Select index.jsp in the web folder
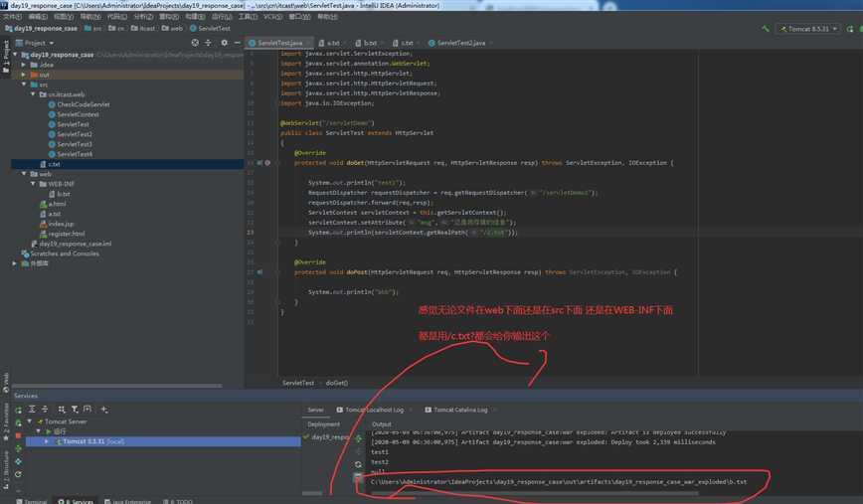863x504 pixels. [x=56, y=224]
